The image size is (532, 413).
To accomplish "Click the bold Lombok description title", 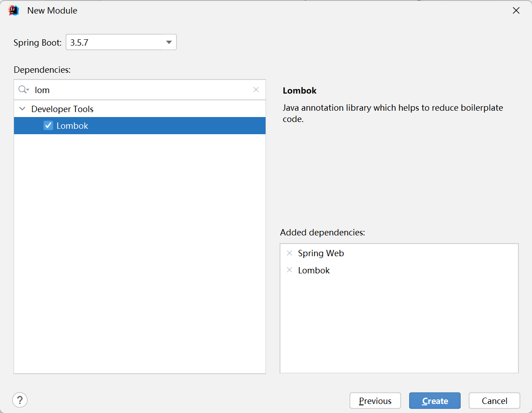I will click(299, 91).
